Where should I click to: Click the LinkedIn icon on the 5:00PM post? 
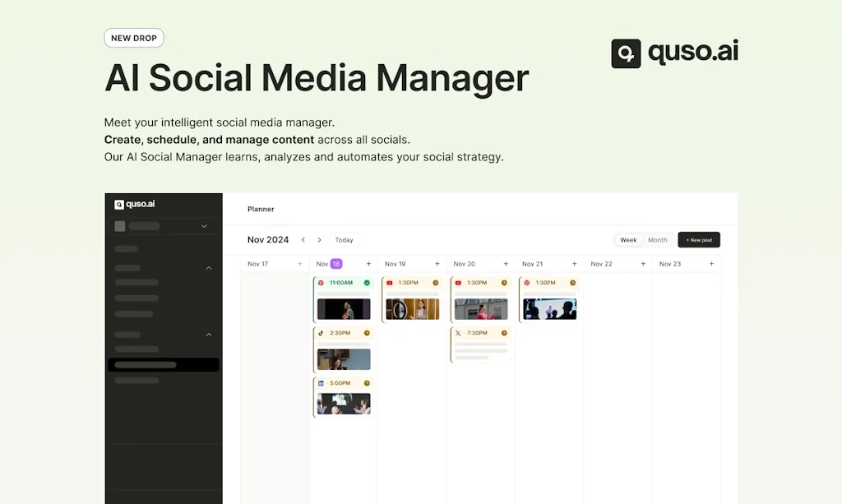(x=320, y=383)
